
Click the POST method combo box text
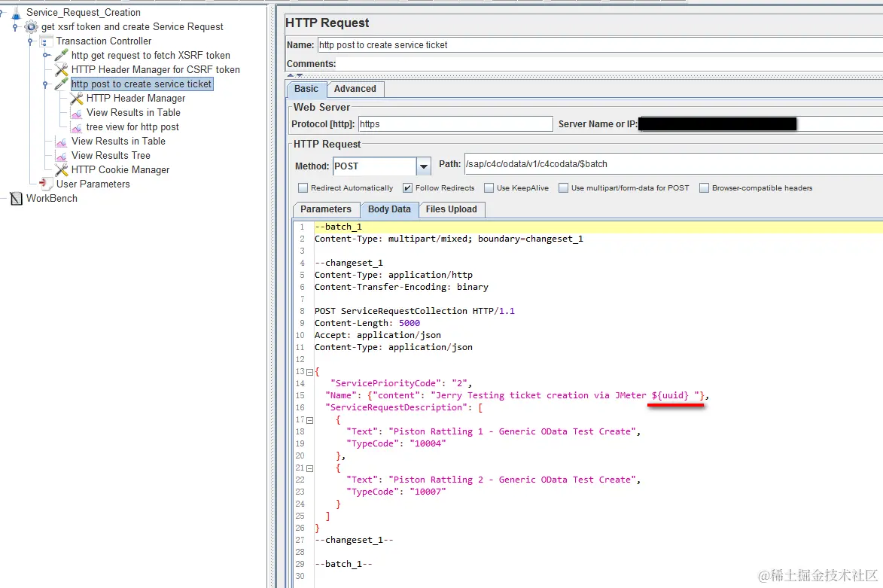(x=374, y=166)
